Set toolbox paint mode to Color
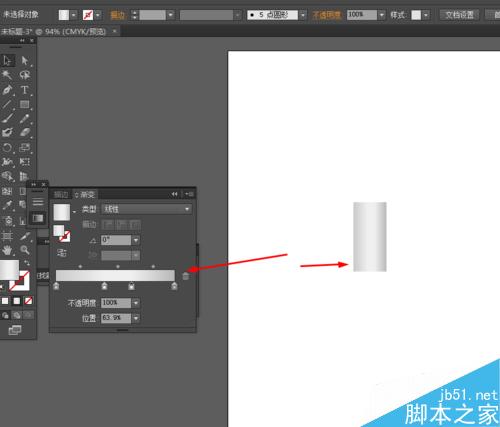This screenshot has width=500, height=427. click(x=5, y=301)
